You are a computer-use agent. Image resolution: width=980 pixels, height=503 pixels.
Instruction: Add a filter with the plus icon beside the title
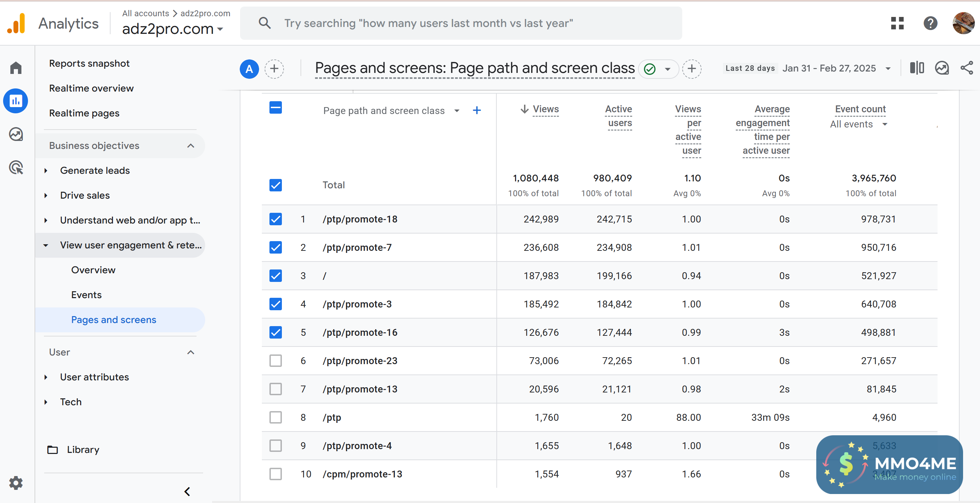(x=692, y=69)
